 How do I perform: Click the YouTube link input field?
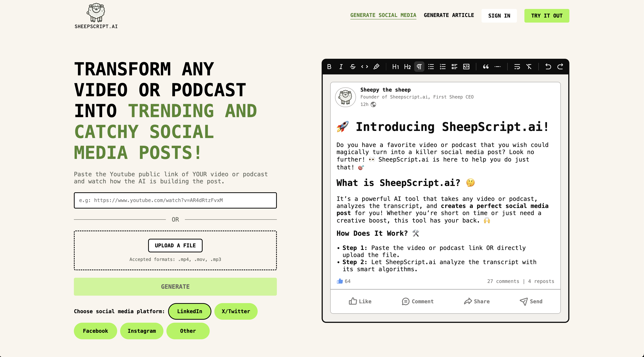point(175,200)
